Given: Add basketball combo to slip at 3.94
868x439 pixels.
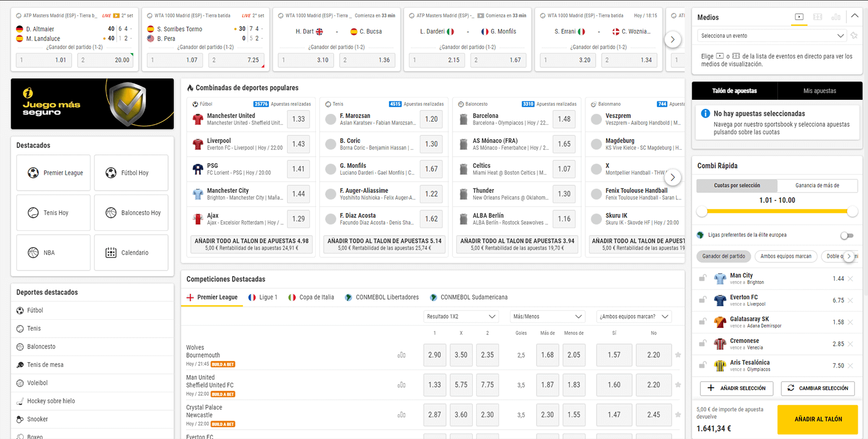Looking at the screenshot, I should pyautogui.click(x=518, y=244).
